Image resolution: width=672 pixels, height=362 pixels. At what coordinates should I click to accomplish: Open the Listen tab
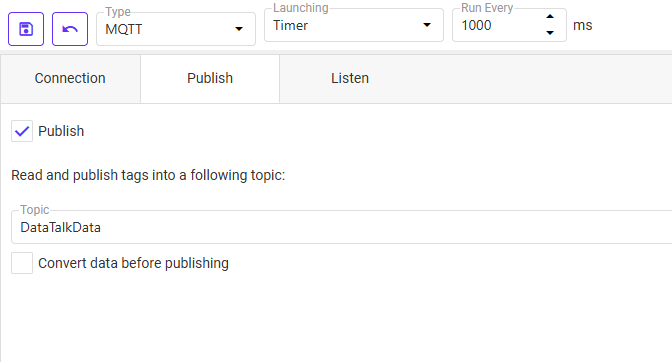point(350,78)
